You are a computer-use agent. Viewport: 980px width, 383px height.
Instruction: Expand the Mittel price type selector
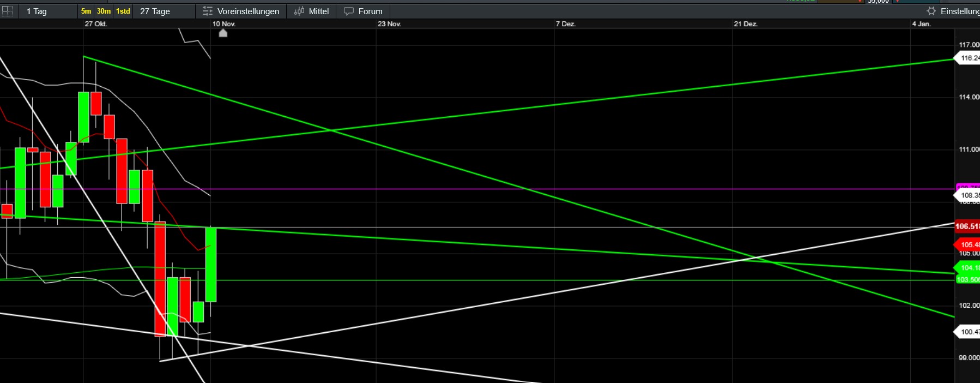tap(319, 11)
